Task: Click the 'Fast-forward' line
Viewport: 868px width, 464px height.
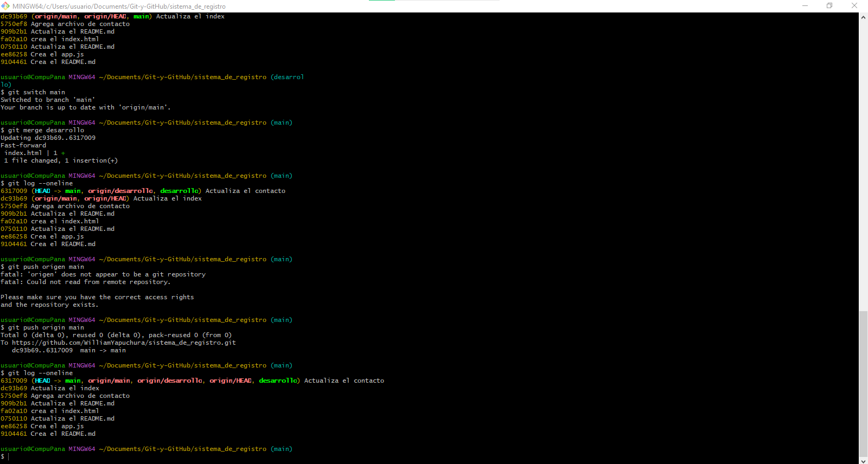Action: click(x=23, y=145)
